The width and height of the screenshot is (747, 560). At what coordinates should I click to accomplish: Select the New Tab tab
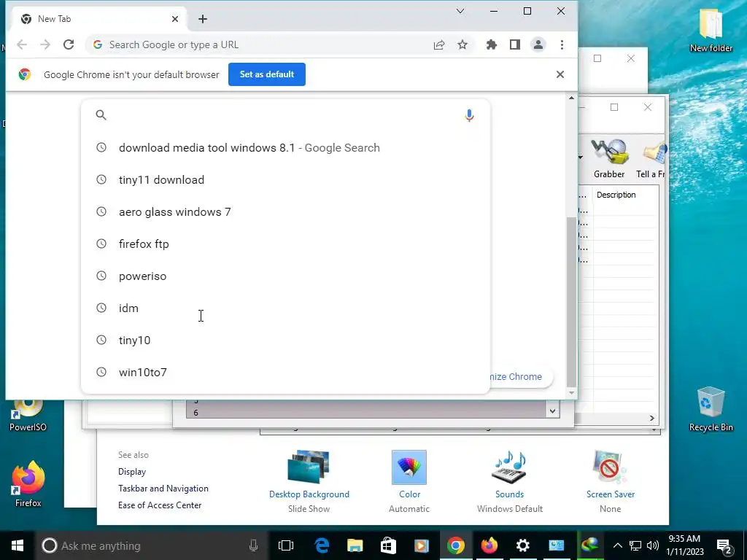click(x=100, y=19)
